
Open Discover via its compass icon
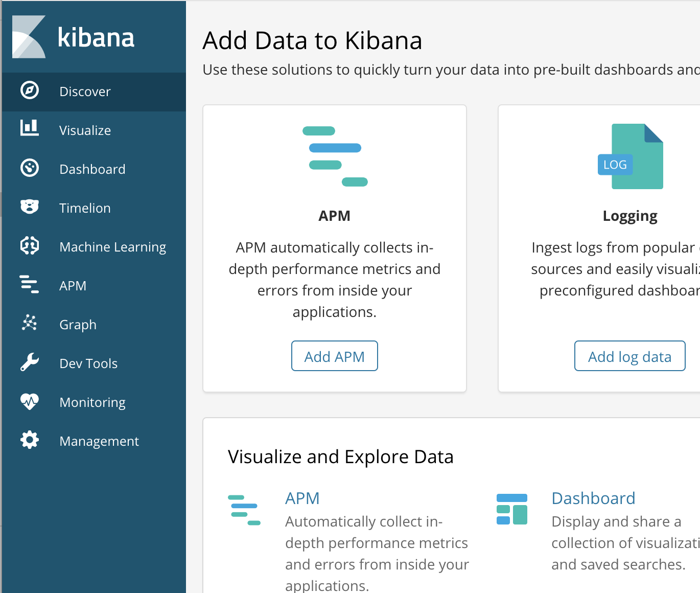coord(30,90)
